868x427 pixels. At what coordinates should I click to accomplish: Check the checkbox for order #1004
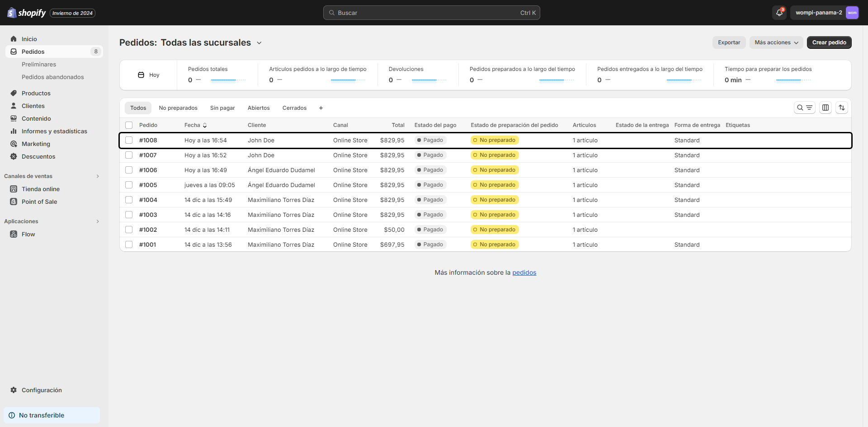click(x=129, y=200)
